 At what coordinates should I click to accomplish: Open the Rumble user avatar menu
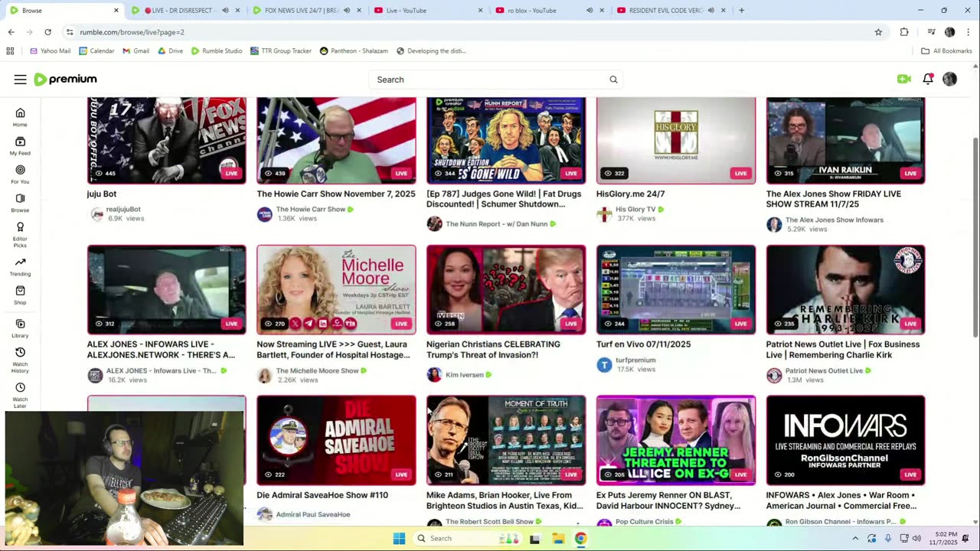click(950, 79)
